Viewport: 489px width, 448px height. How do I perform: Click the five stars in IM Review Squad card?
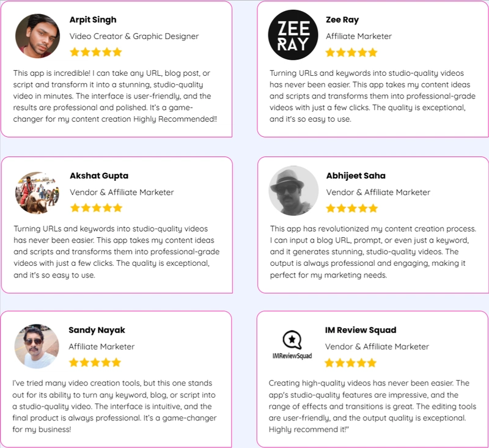[350, 363]
